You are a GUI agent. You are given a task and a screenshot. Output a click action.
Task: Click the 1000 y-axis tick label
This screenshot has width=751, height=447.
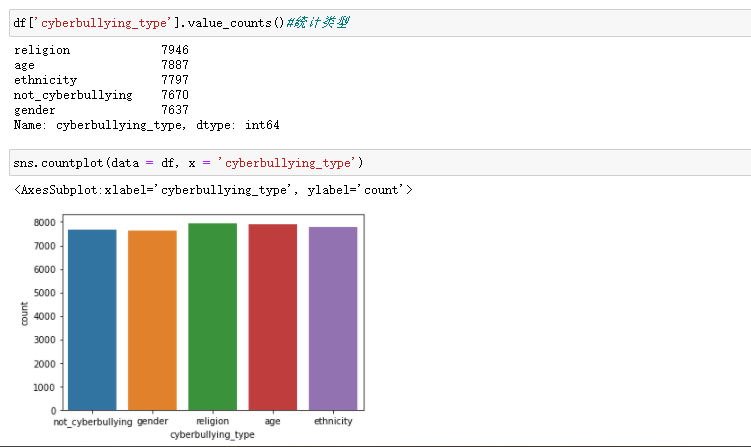pyautogui.click(x=45, y=387)
